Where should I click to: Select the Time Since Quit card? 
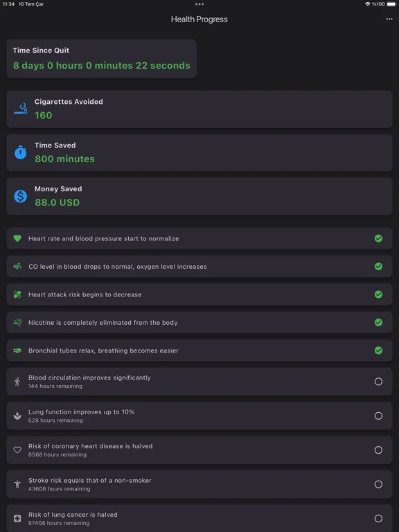[101, 58]
